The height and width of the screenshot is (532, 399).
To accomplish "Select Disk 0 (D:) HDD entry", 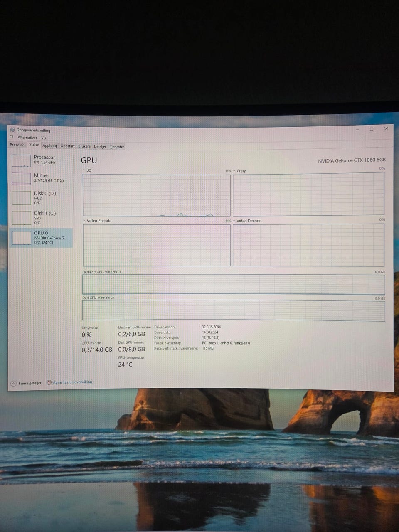I will 41,198.
